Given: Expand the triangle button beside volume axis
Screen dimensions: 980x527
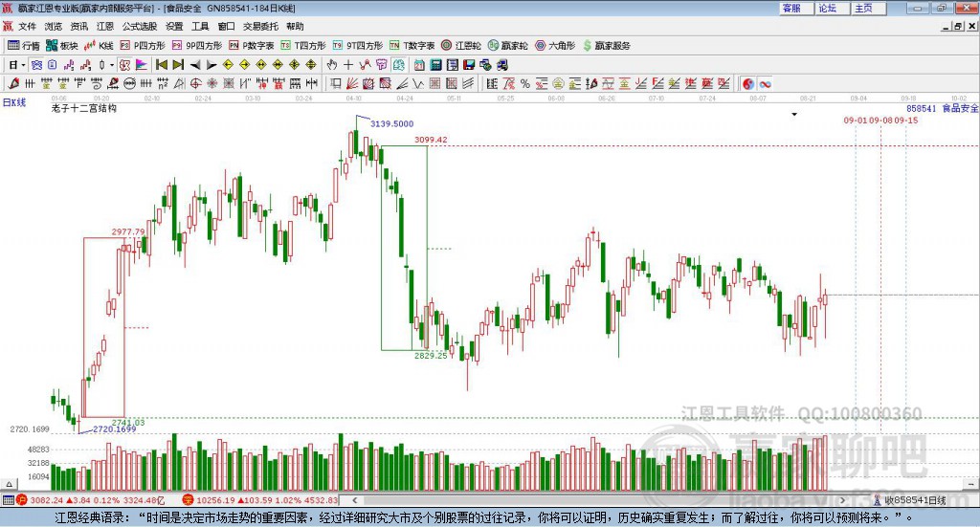Looking at the screenshot, I should 9,484.
